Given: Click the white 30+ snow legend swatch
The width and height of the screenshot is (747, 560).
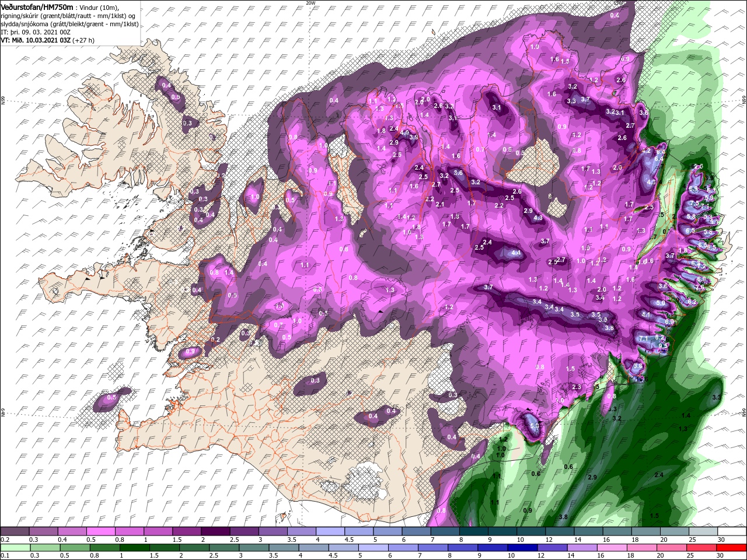Looking at the screenshot, I should click(x=732, y=531).
